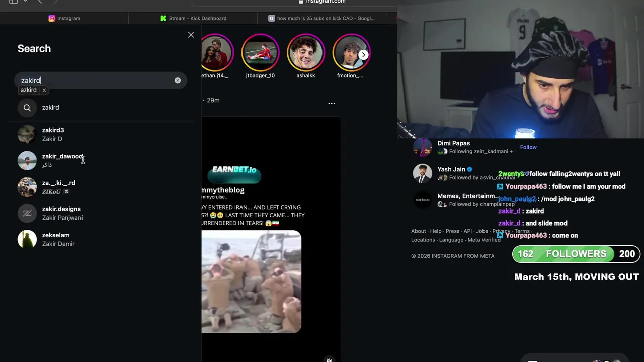Open Memes, Entertainm... suggested profile
Screen dimensions: 644x362
tap(468, 196)
